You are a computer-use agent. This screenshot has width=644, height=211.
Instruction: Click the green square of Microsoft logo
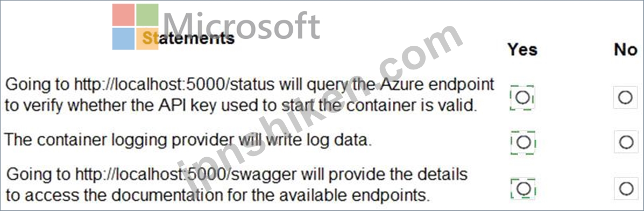click(147, 15)
